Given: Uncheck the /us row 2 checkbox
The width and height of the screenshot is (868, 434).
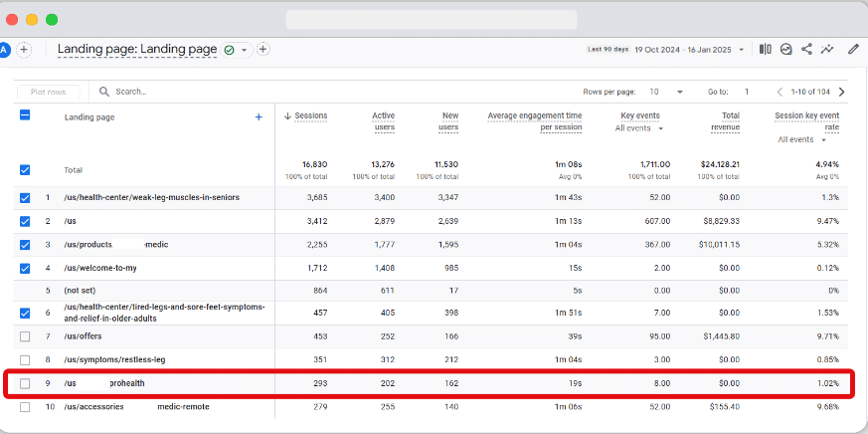Looking at the screenshot, I should coord(25,221).
